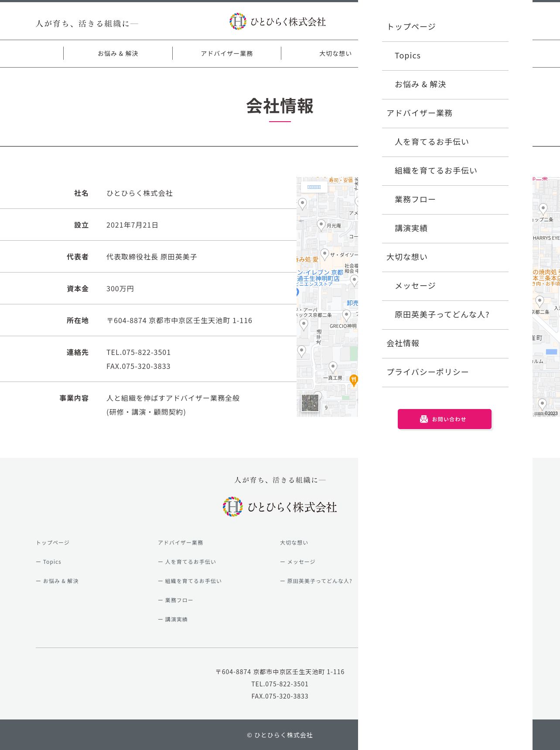Image resolution: width=560 pixels, height=750 pixels.
Task: Click the お問い合わせ contact button
Action: pyautogui.click(x=444, y=419)
